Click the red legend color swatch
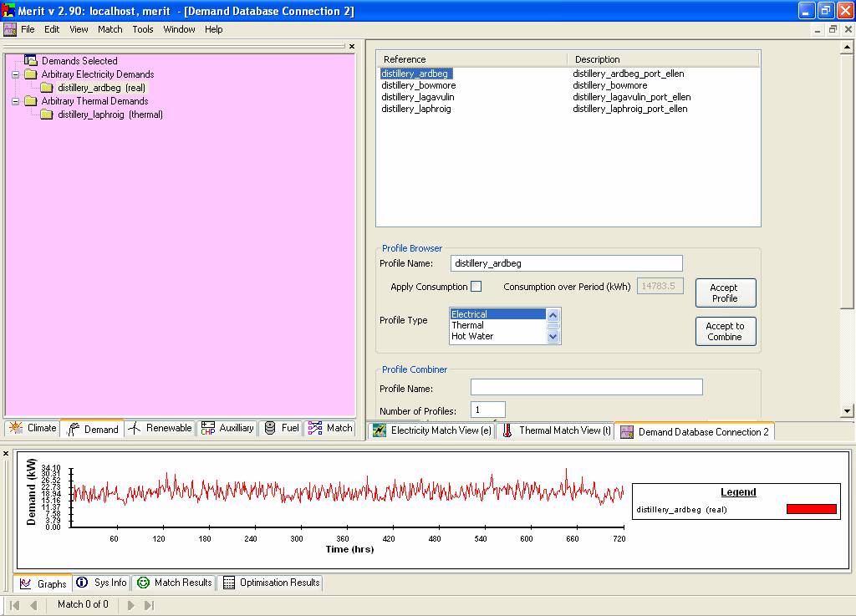Screen dimensions: 856x616 pos(811,509)
